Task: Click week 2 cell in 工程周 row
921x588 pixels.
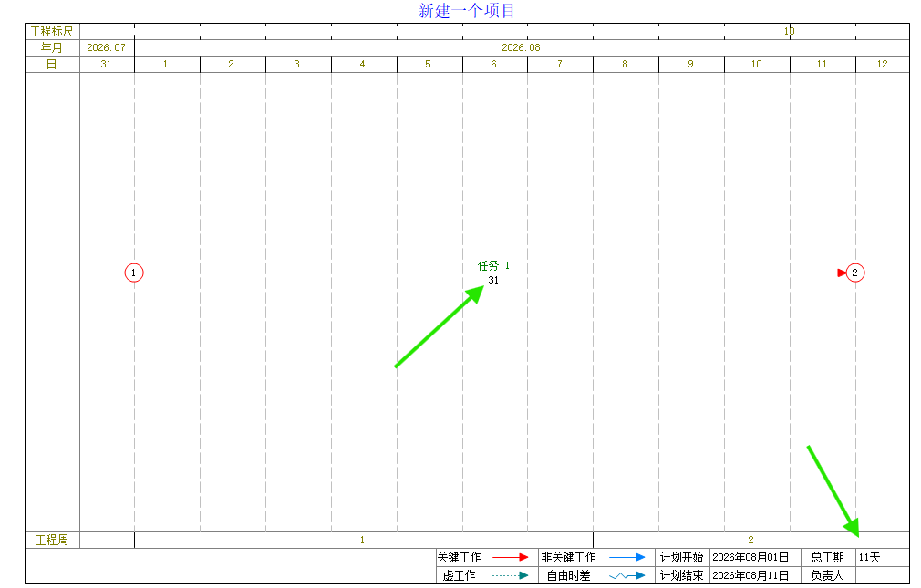Action: pyautogui.click(x=750, y=540)
